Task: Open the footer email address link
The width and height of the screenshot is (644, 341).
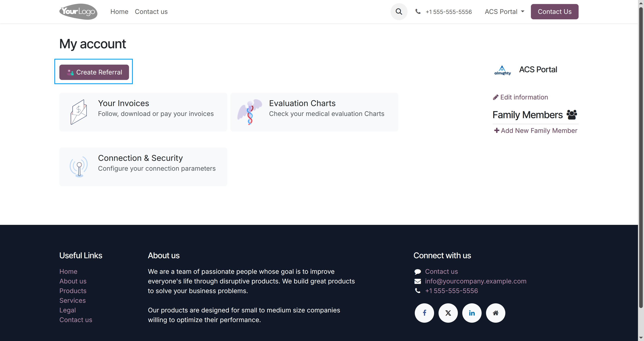Action: 476,281
